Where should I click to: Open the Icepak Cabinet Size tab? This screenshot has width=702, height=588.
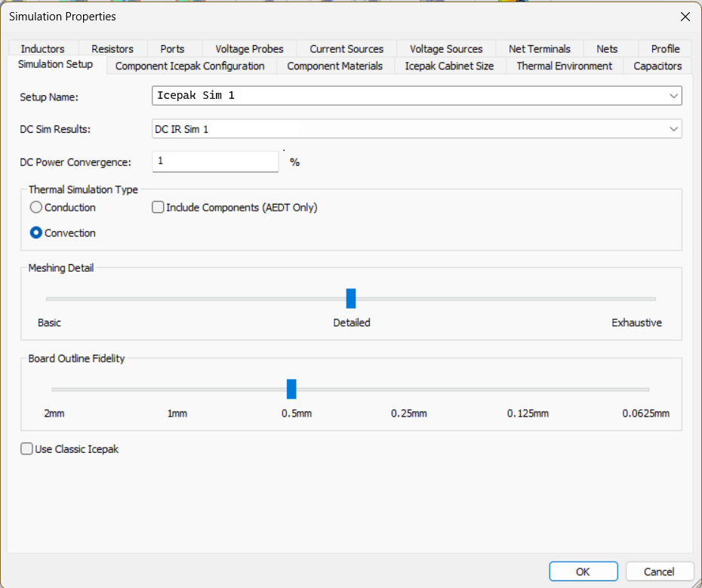pyautogui.click(x=449, y=66)
